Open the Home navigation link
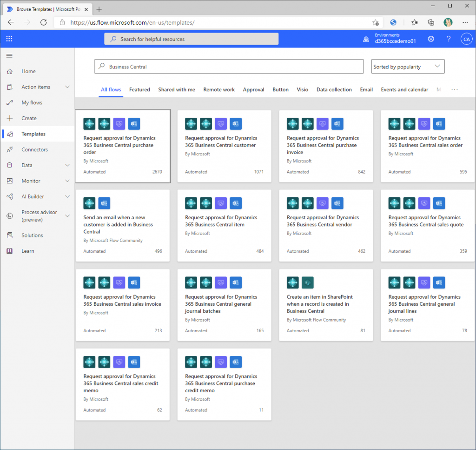476x450 pixels. [28, 71]
